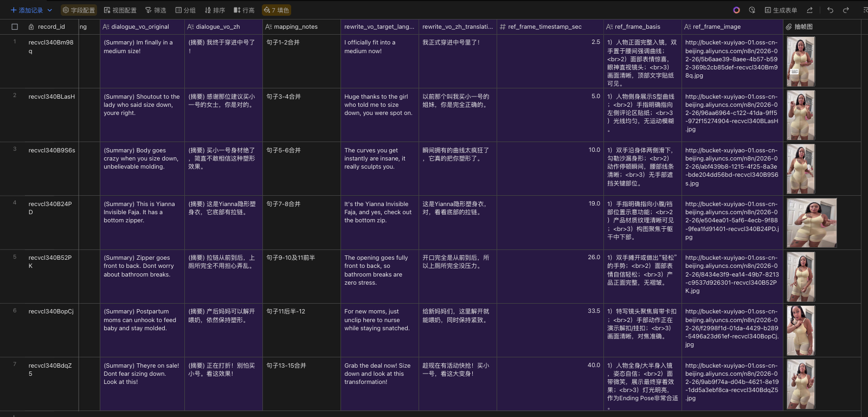This screenshot has height=417, width=868.
Task: Expand the dropdown arrow next to 添加记录
Action: (x=50, y=10)
